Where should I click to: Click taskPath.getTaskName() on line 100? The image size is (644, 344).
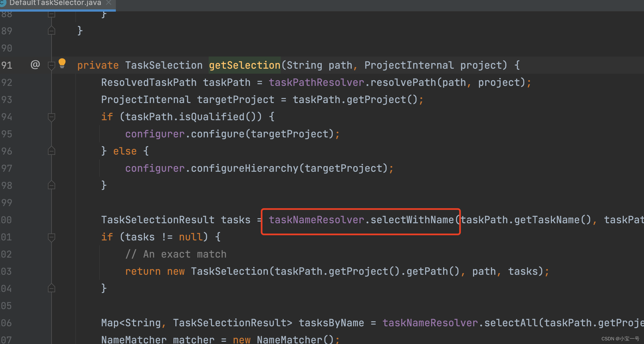(526, 220)
